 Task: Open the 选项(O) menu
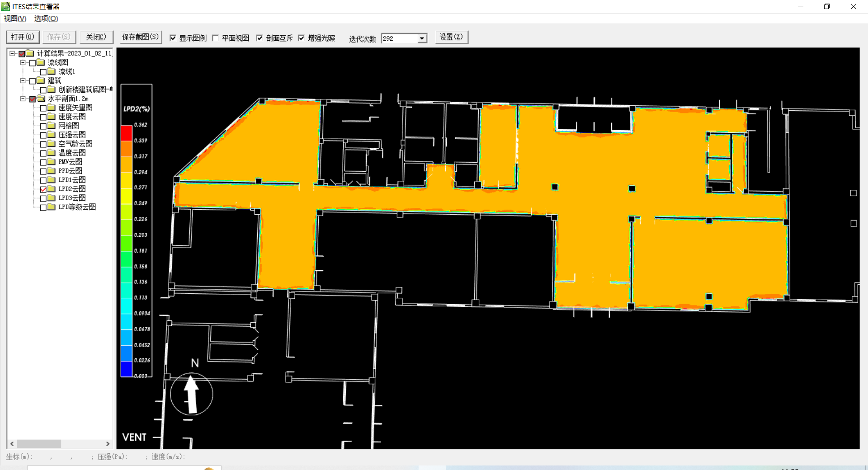point(46,19)
